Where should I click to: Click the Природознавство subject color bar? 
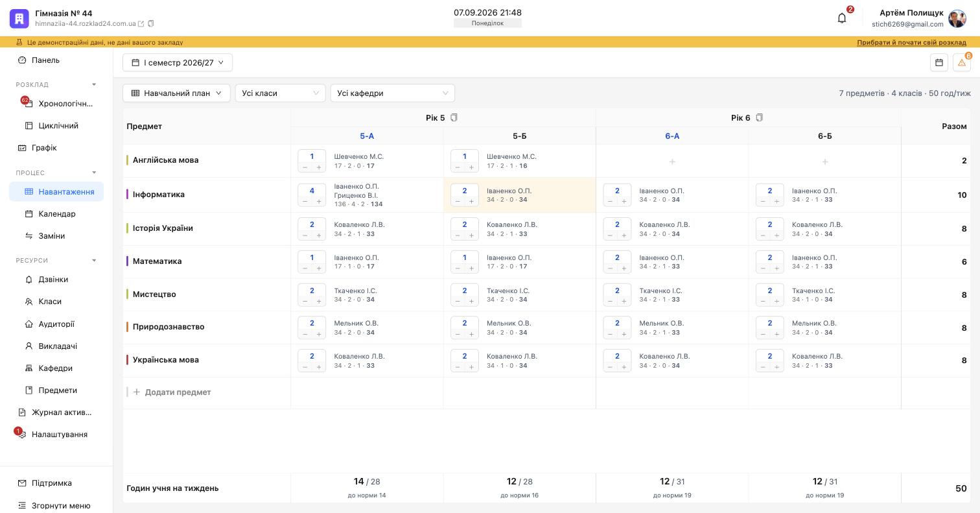[128, 327]
